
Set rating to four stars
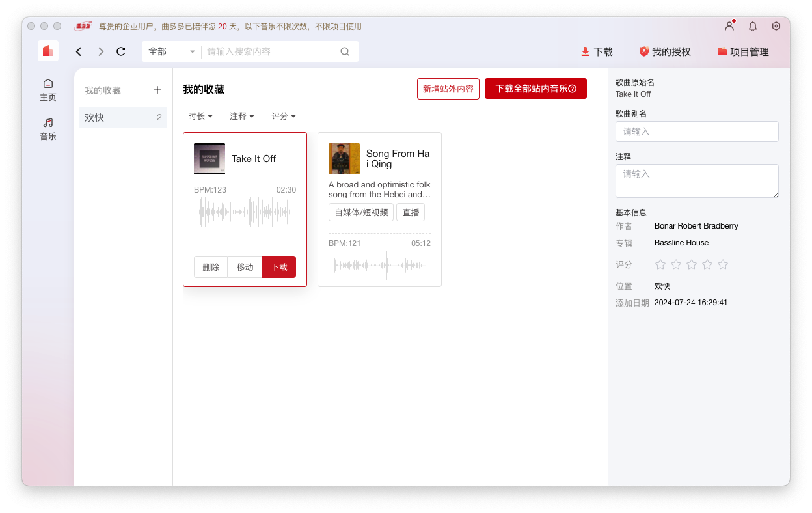707,264
